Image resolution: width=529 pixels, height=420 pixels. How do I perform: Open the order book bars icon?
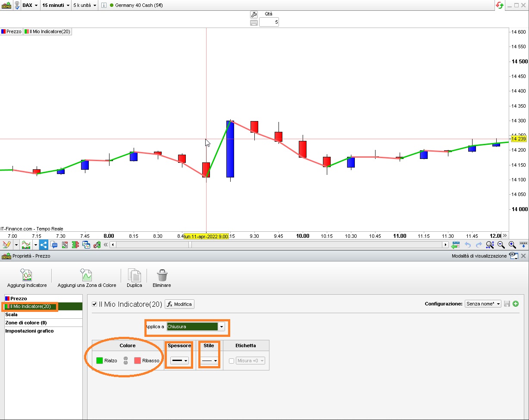[75, 245]
